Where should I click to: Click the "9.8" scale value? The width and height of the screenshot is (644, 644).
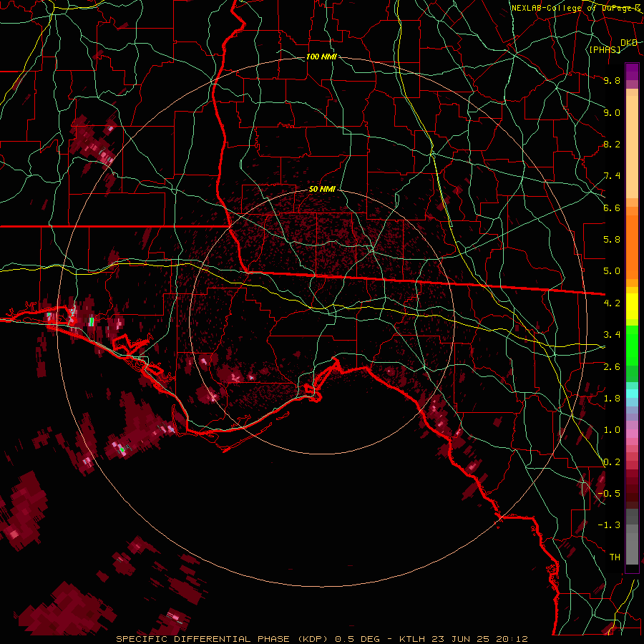pyautogui.click(x=612, y=80)
